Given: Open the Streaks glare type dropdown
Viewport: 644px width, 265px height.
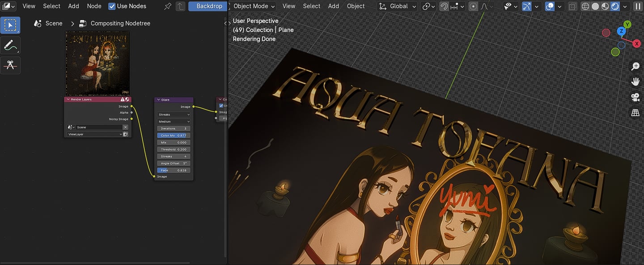Looking at the screenshot, I should (x=174, y=114).
